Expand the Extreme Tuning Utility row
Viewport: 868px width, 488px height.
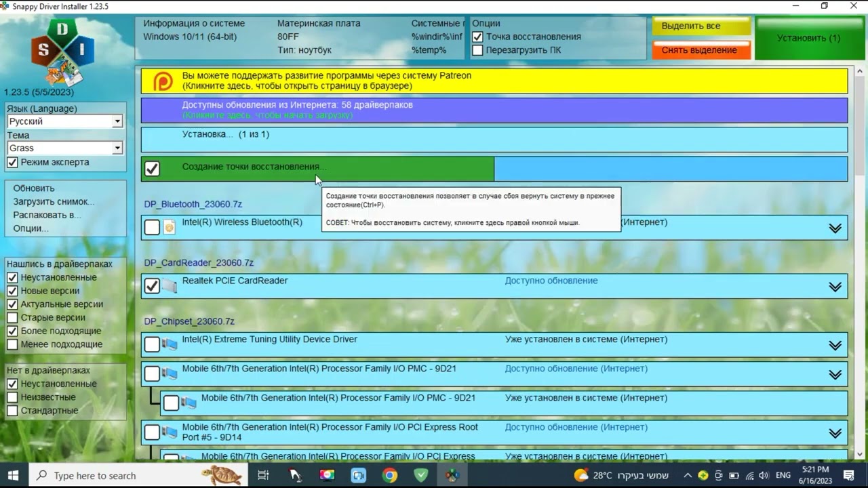(835, 346)
